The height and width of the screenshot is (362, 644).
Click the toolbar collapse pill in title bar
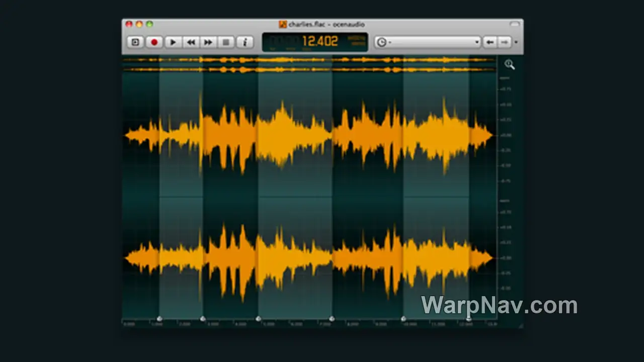(514, 24)
